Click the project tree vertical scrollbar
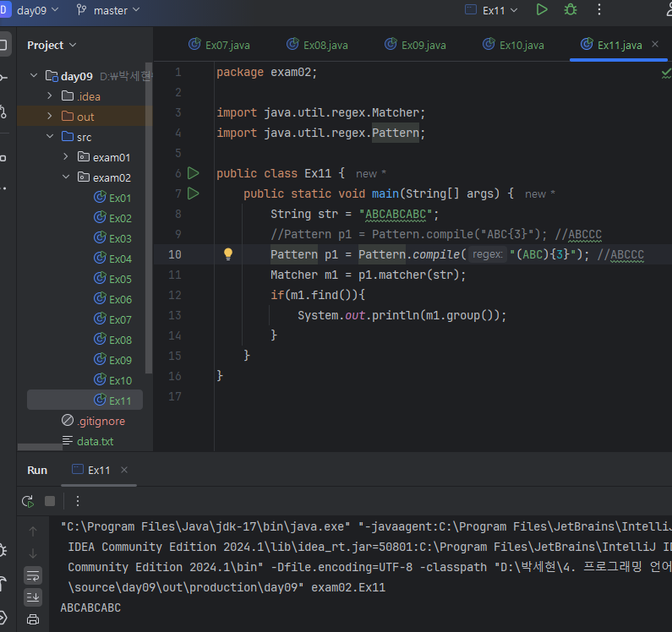This screenshot has width=672, height=632. click(x=149, y=219)
